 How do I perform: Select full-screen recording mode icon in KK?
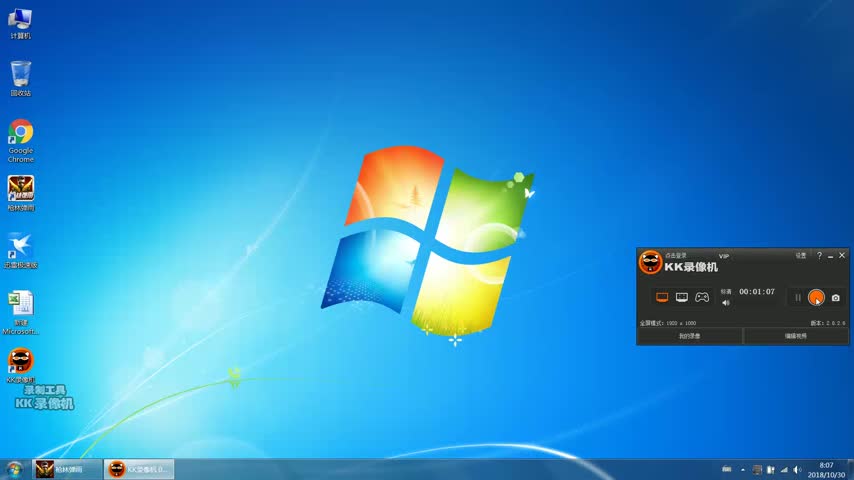(662, 297)
